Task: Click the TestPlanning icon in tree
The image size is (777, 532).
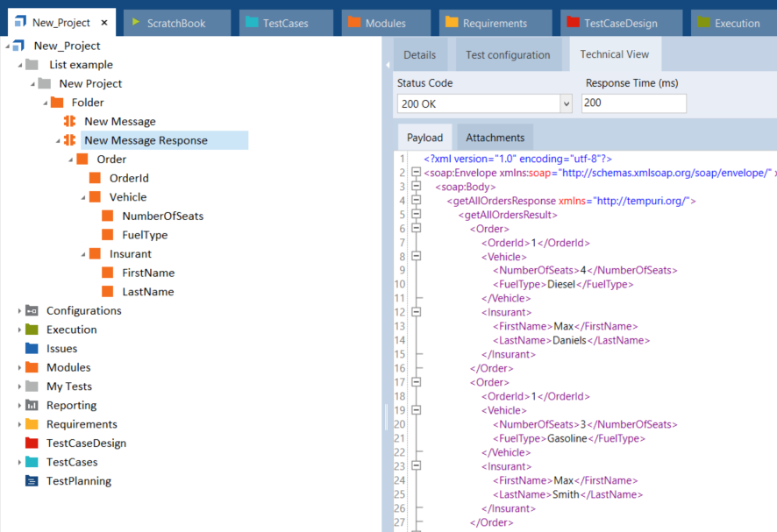Action: click(x=32, y=481)
